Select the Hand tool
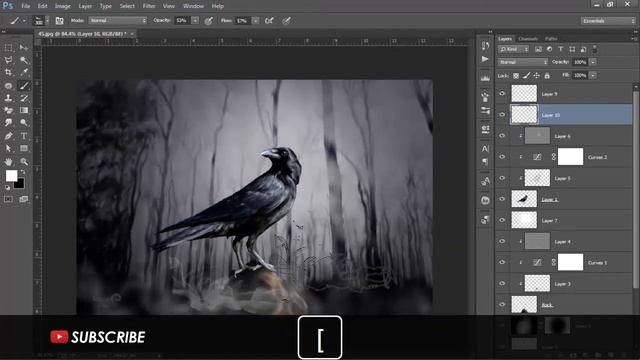Screen dimensions: 640x360 point(8,162)
